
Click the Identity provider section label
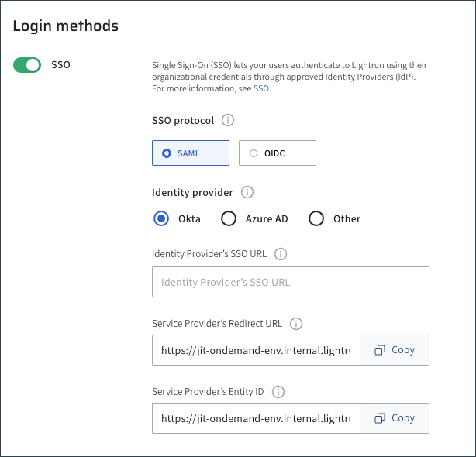[192, 193]
